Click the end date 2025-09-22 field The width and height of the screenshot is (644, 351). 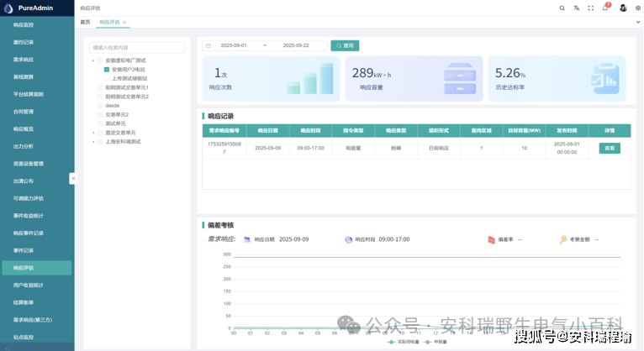(x=296, y=45)
